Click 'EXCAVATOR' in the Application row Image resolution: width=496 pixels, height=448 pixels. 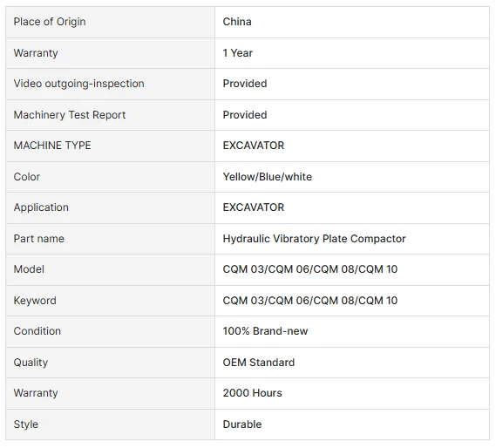pyautogui.click(x=254, y=207)
